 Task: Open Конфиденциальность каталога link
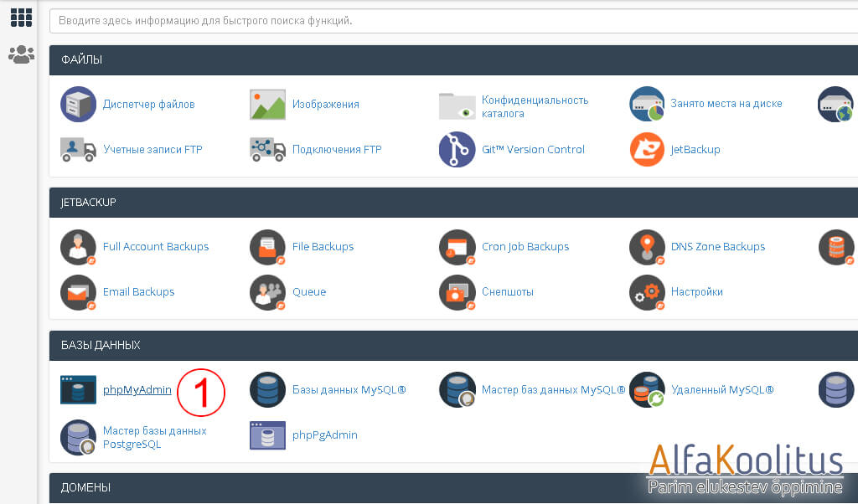pos(535,106)
